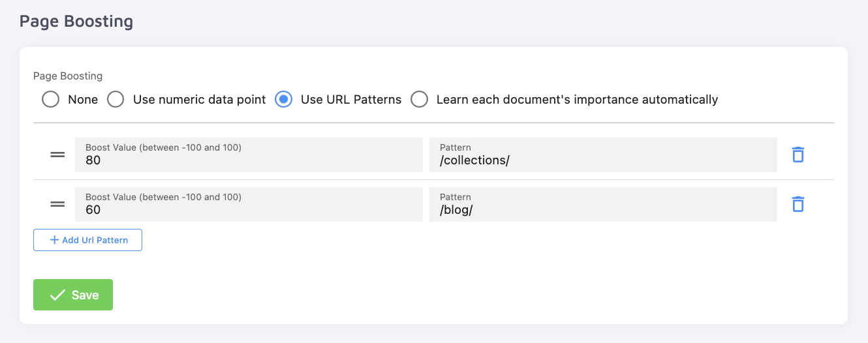The height and width of the screenshot is (343, 868).
Task: Click 'None' label next to first radio
Action: (x=83, y=100)
